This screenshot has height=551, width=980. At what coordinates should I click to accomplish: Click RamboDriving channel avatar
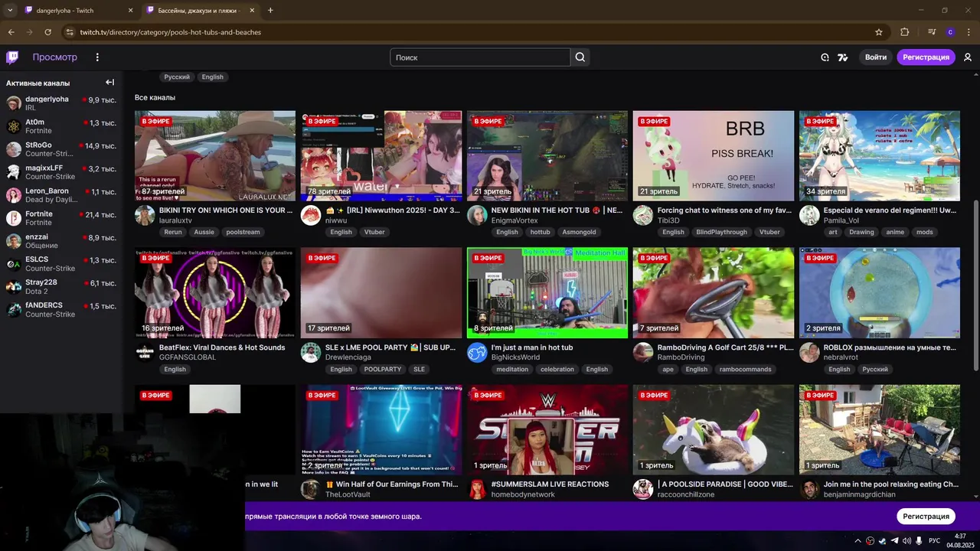tap(643, 352)
